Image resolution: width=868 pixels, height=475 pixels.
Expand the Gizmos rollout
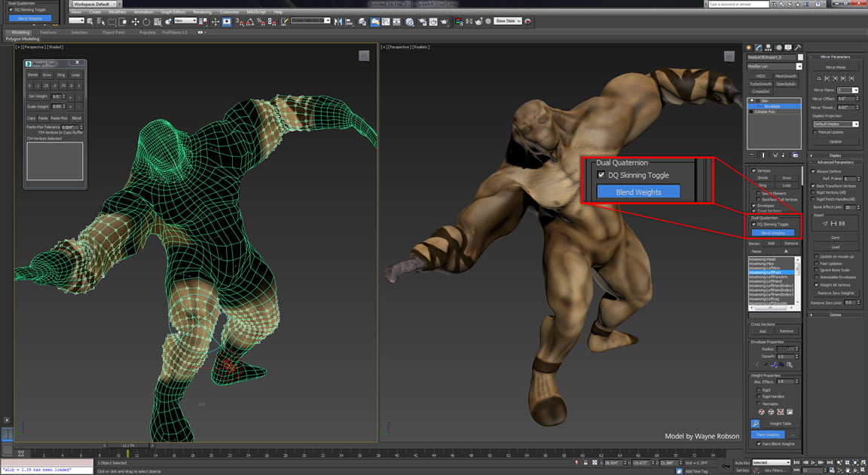point(835,314)
